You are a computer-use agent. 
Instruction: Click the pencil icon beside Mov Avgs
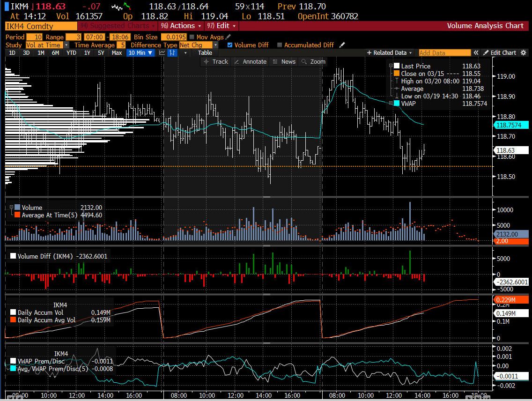[228, 37]
